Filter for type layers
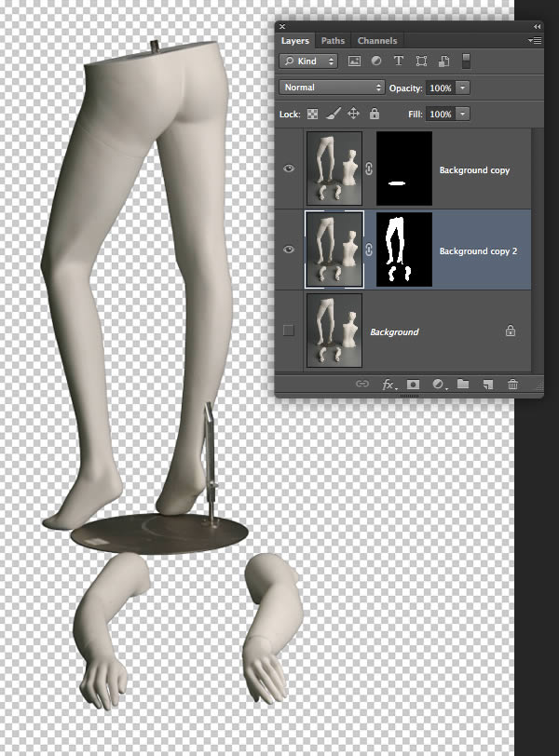This screenshot has height=756, width=559. point(399,61)
